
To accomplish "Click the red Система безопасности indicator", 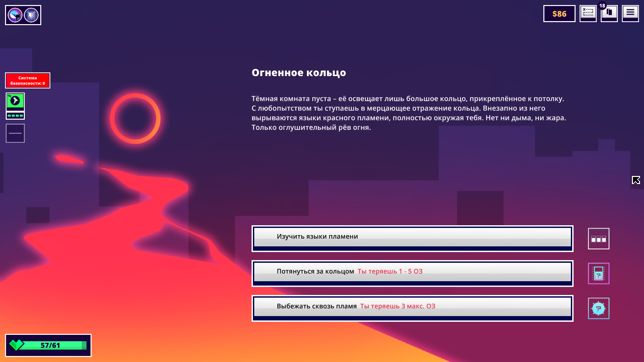I will coord(28,80).
